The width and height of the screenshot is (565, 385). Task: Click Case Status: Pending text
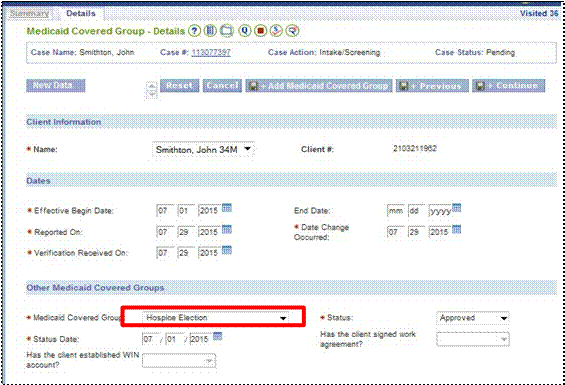coord(475,53)
